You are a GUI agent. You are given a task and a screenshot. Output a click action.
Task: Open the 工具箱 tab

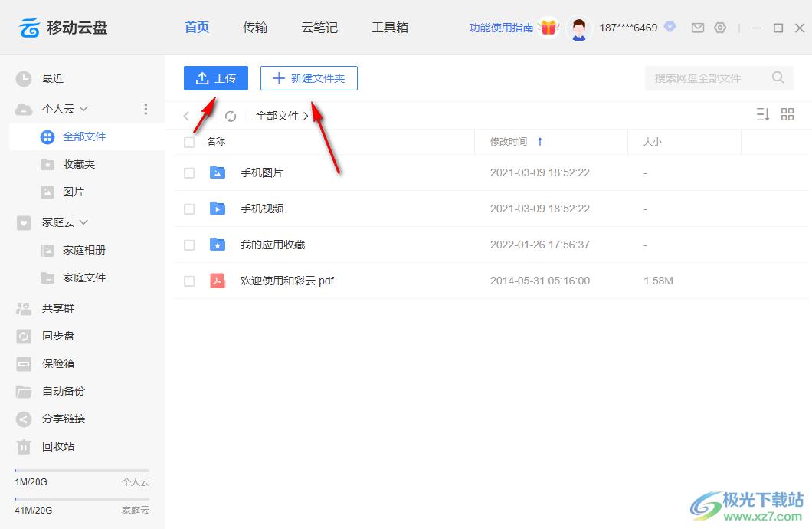point(390,28)
